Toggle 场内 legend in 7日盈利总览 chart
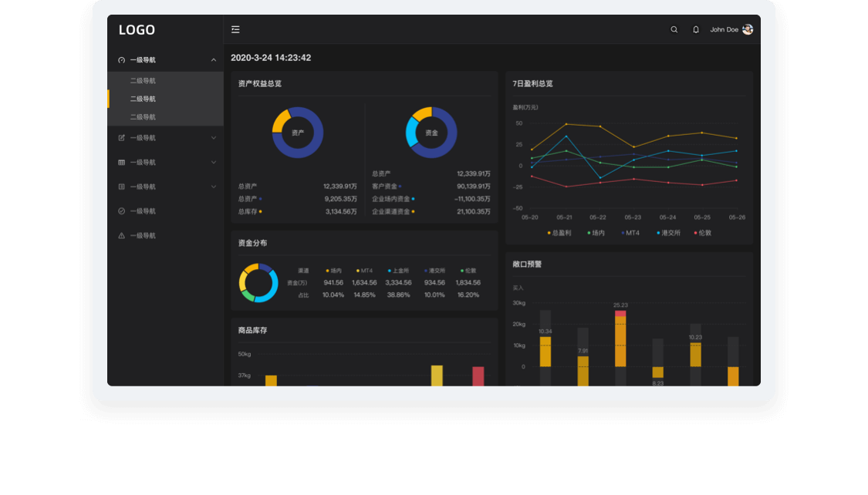Screen dimensions: 868x495 pos(596,233)
